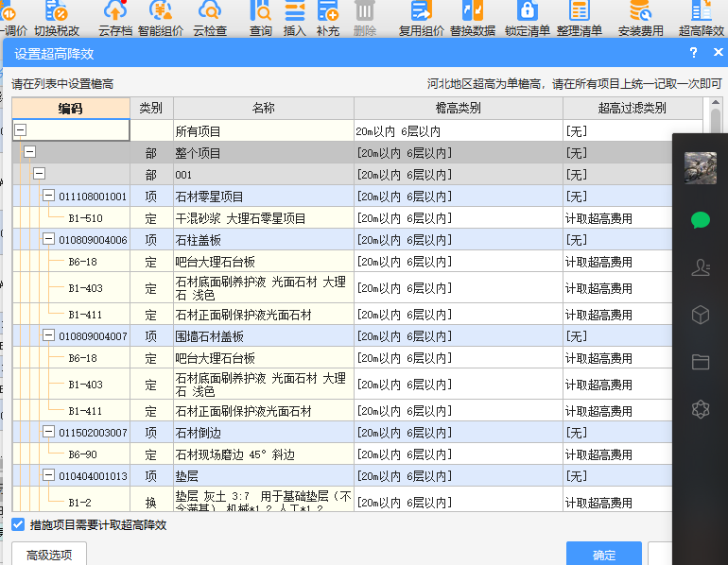
Task: Open the 安装费用 installation fee tool
Action: click(x=641, y=19)
